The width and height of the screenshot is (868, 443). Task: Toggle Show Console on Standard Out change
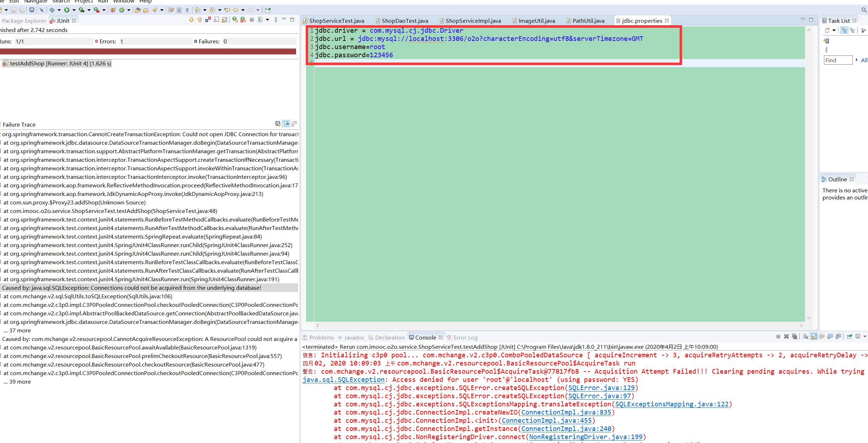830,337
